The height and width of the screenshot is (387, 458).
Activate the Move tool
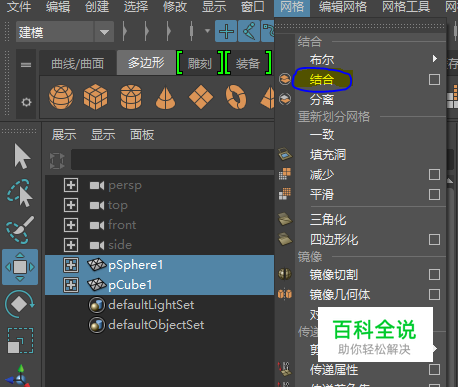[20, 267]
